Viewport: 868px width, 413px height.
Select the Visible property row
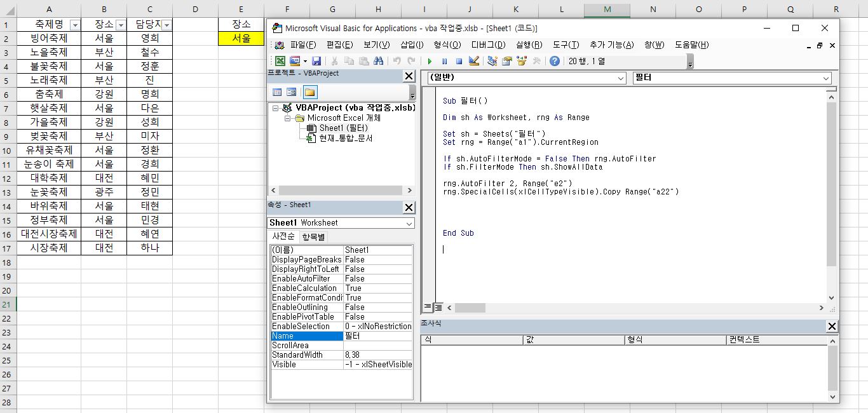(x=341, y=365)
